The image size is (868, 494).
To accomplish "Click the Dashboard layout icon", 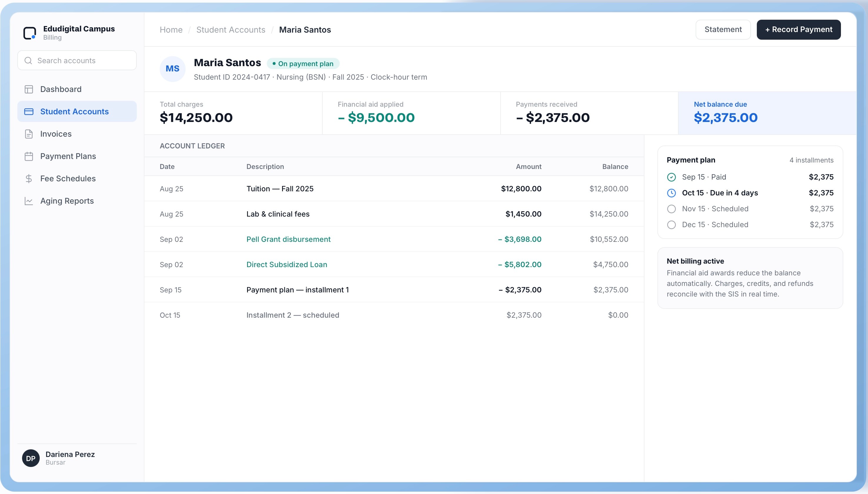I will [x=29, y=89].
